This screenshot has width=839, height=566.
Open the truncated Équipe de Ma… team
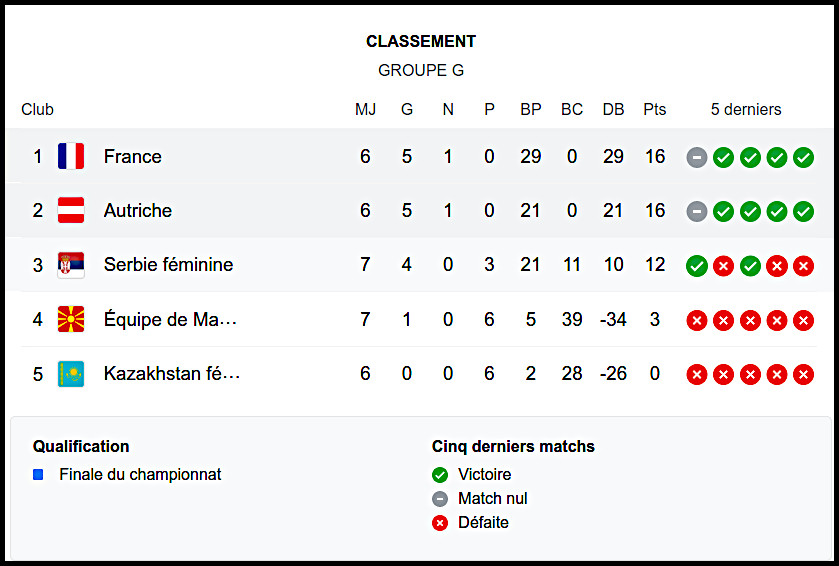click(170, 320)
